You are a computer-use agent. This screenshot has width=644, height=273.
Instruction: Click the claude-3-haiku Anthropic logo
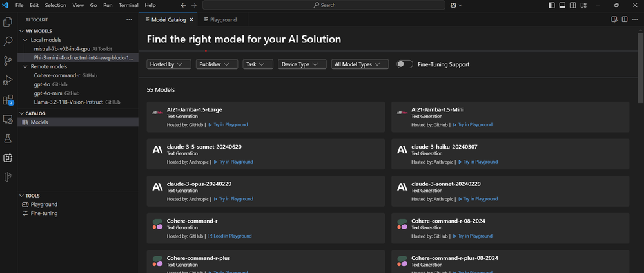[402, 150]
